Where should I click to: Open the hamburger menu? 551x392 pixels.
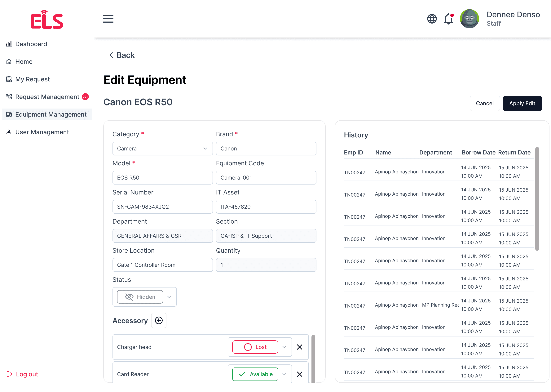(x=108, y=19)
